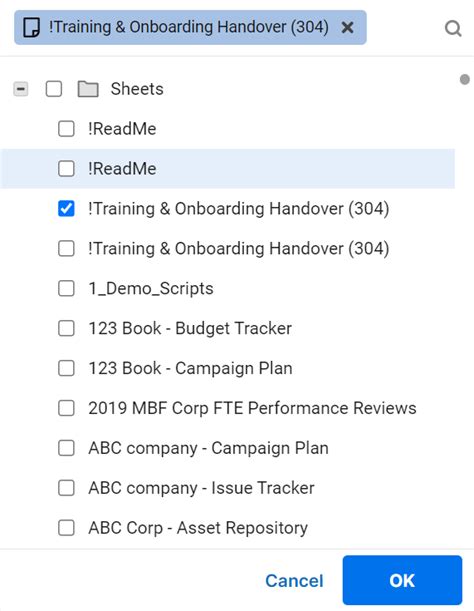The image size is (474, 611).
Task: Select ABC Corp - Asset Repository sheet
Action: tap(198, 528)
